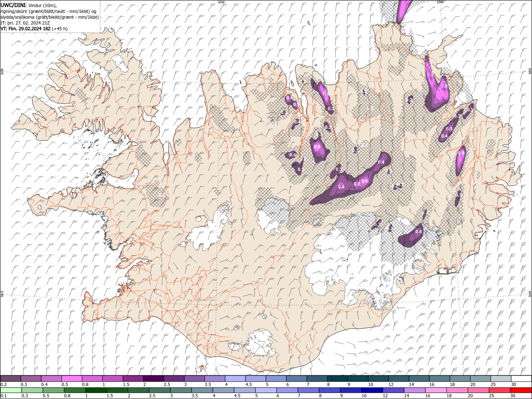The image size is (532, 399).
Task: Click the light lavender swatch at 4 in snow legend
Action: (x=235, y=379)
